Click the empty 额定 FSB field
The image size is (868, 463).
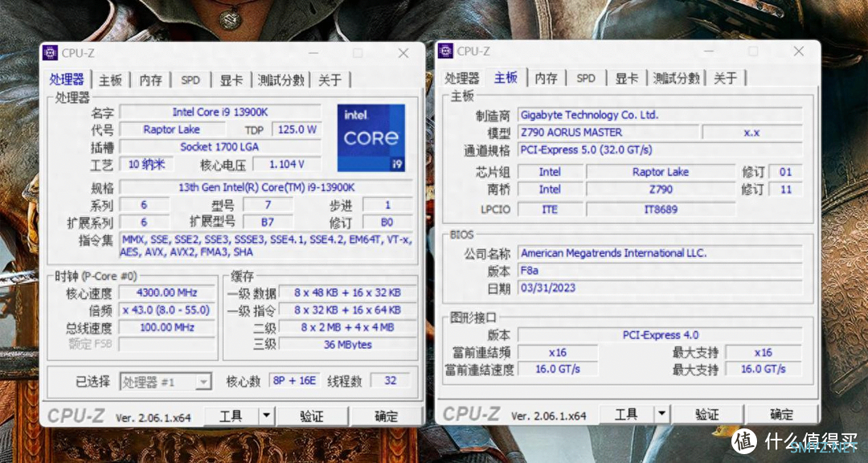tap(167, 345)
